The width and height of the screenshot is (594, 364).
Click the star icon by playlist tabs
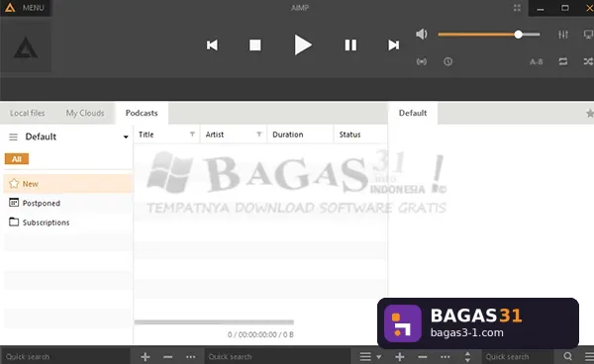[589, 113]
